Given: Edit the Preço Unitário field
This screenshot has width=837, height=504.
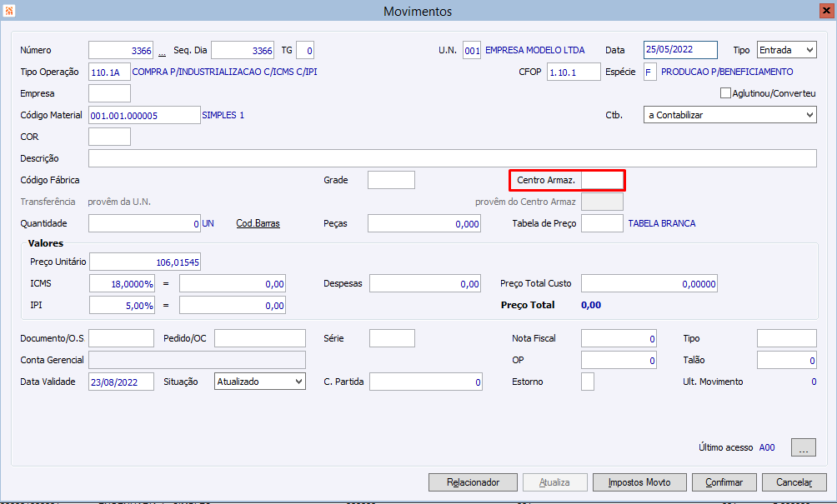Looking at the screenshot, I should coord(145,262).
